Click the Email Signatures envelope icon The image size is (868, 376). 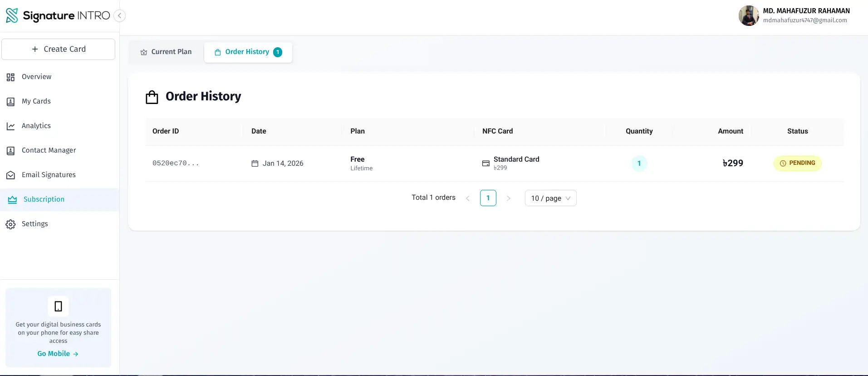[10, 175]
